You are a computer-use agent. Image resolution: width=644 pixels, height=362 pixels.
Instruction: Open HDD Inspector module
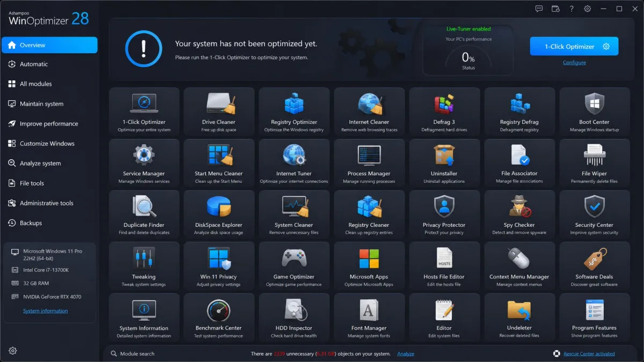point(294,318)
